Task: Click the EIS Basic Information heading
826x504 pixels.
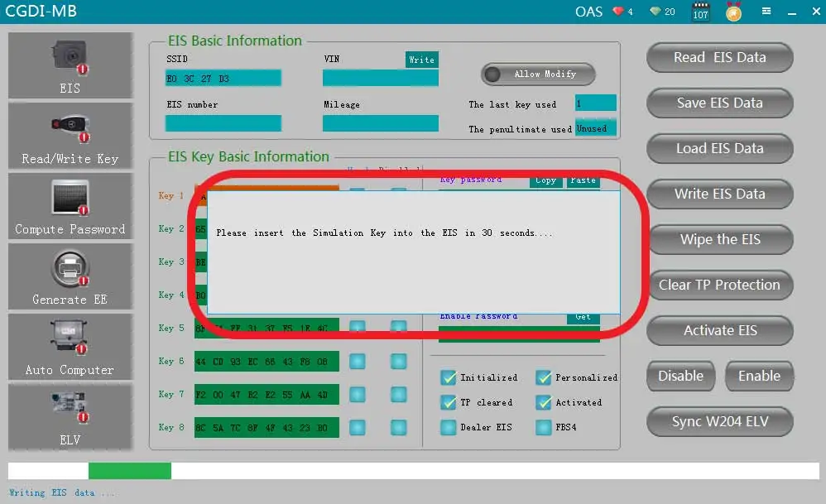Action: 235,41
